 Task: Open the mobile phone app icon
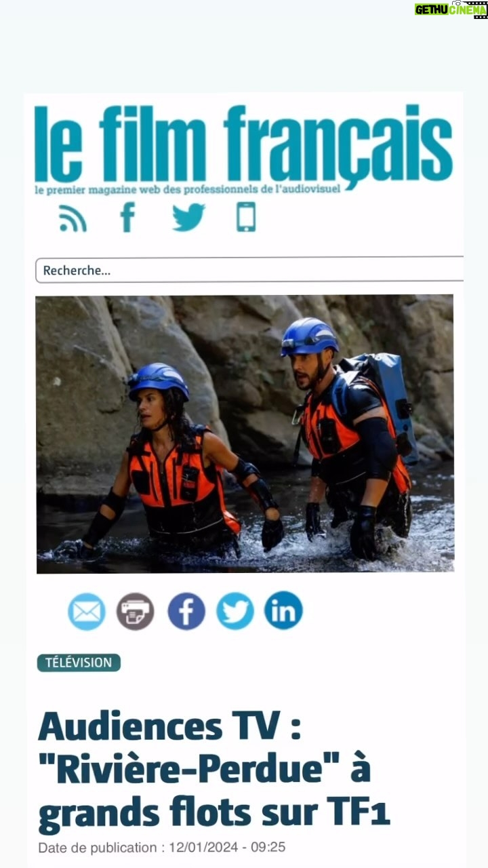coord(246,217)
